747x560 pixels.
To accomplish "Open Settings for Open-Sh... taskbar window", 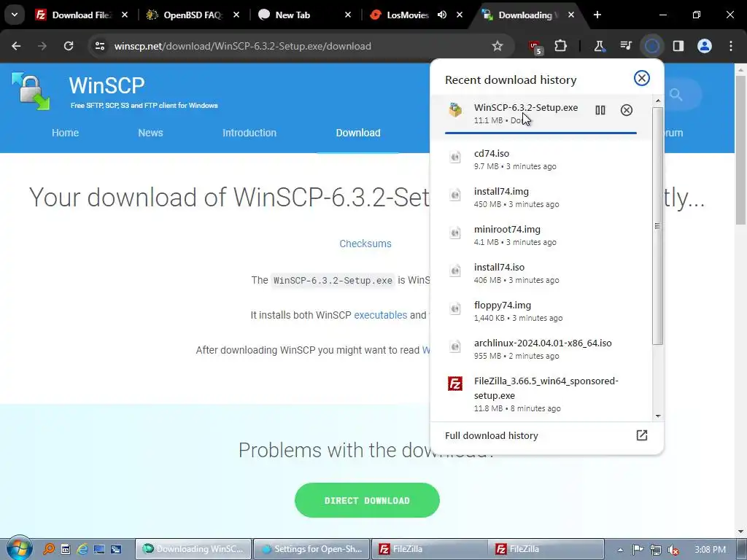I will click(x=311, y=549).
